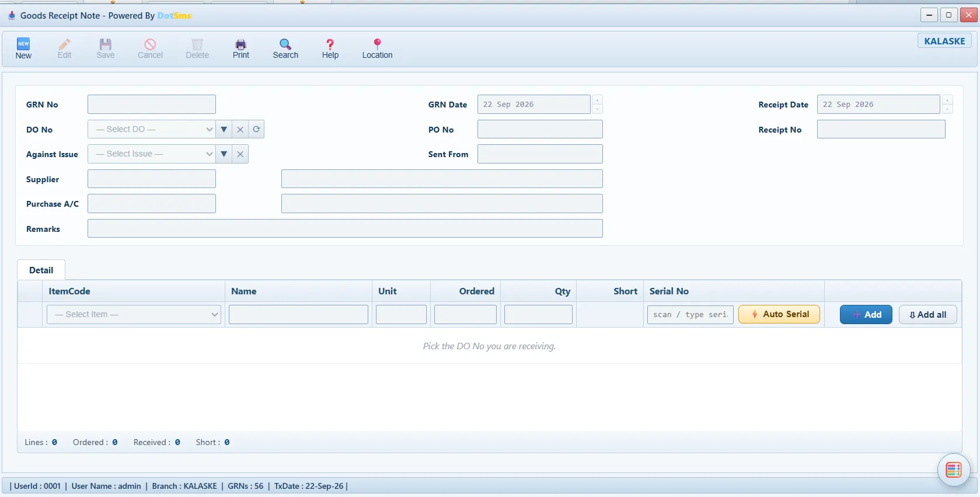Screen dimensions: 980x497
Task: Switch to the Detail tab
Action: click(41, 270)
